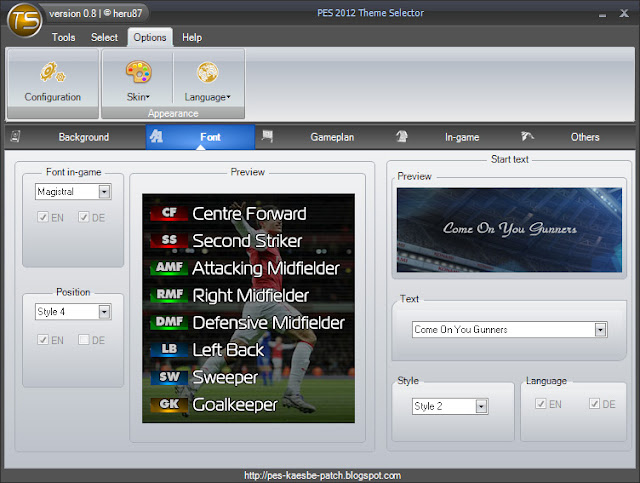Click the Background tab icon

[x=17, y=137]
